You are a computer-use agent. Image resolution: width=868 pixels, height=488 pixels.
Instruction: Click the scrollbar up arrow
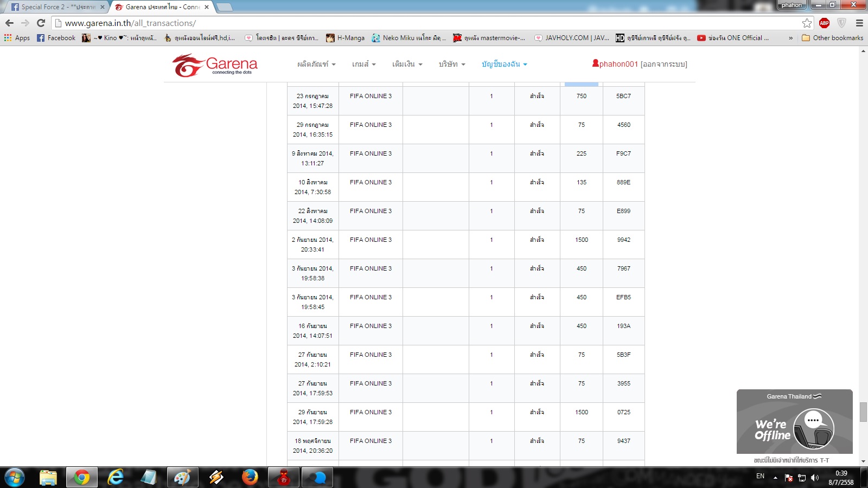tap(863, 51)
